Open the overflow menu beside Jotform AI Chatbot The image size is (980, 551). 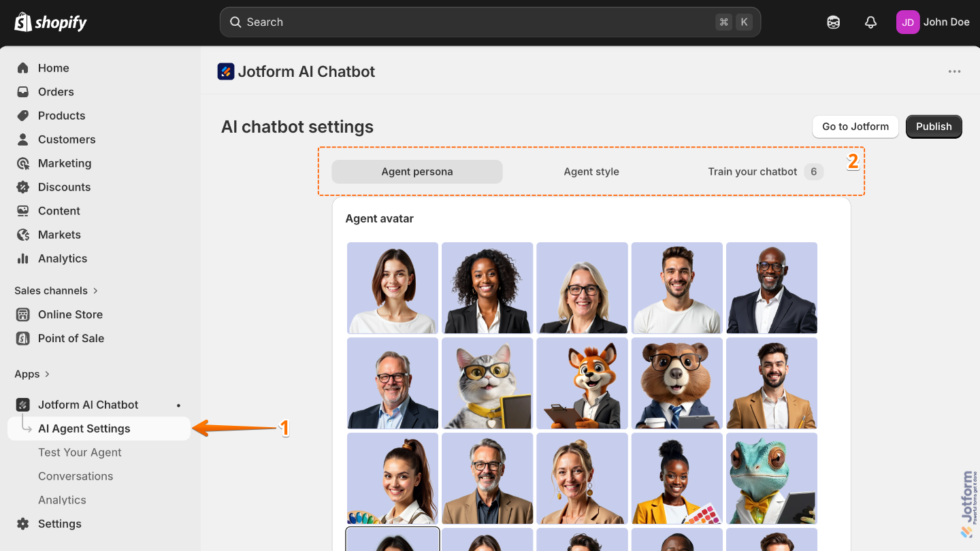(x=955, y=71)
